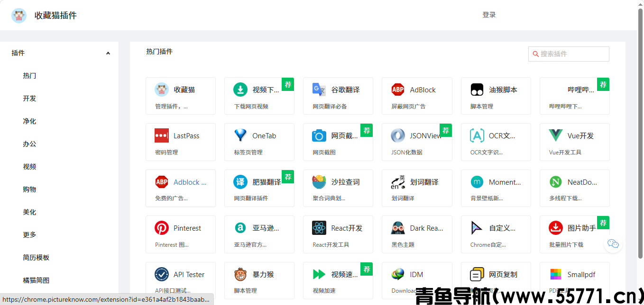Click the 登录 login link
This screenshot has width=644, height=305.
coord(489,15)
